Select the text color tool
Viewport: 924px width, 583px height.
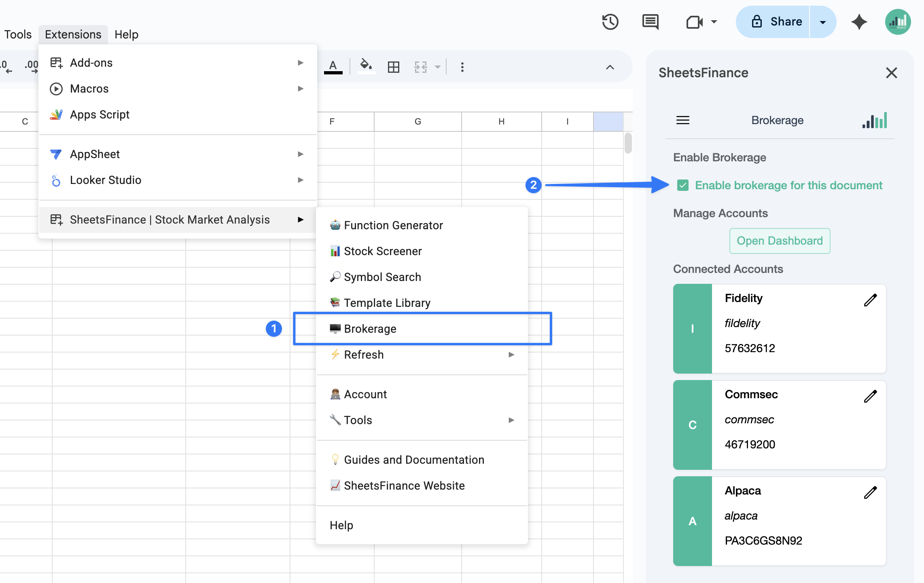click(x=333, y=67)
